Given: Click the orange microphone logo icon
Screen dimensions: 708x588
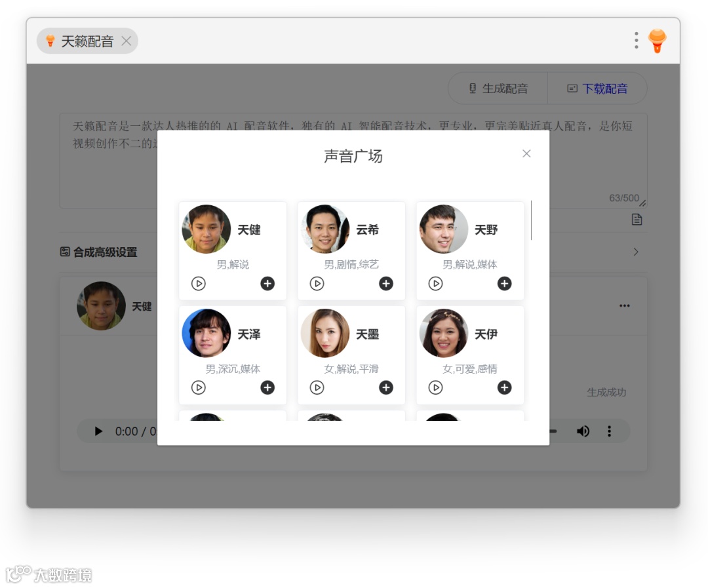Looking at the screenshot, I should coord(658,41).
